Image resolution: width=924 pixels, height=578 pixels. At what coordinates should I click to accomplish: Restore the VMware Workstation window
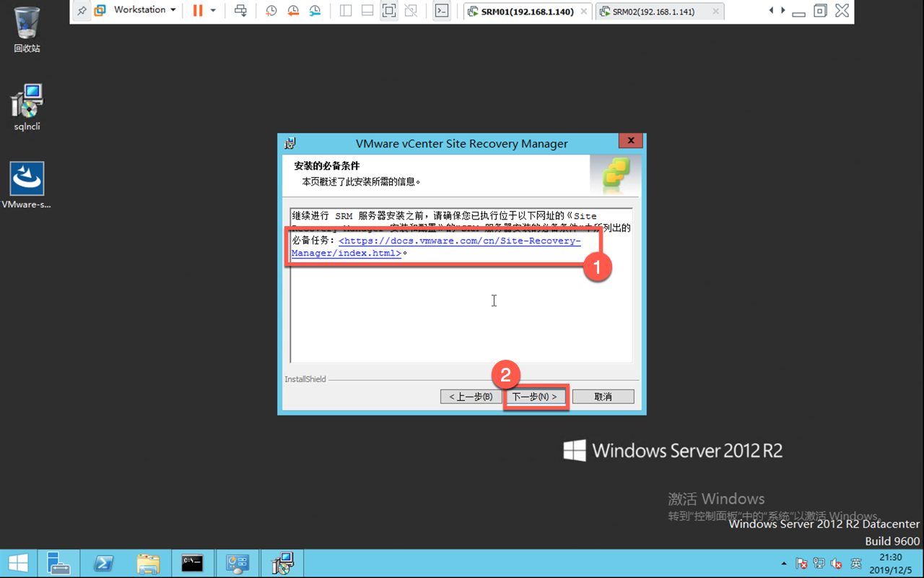point(820,11)
